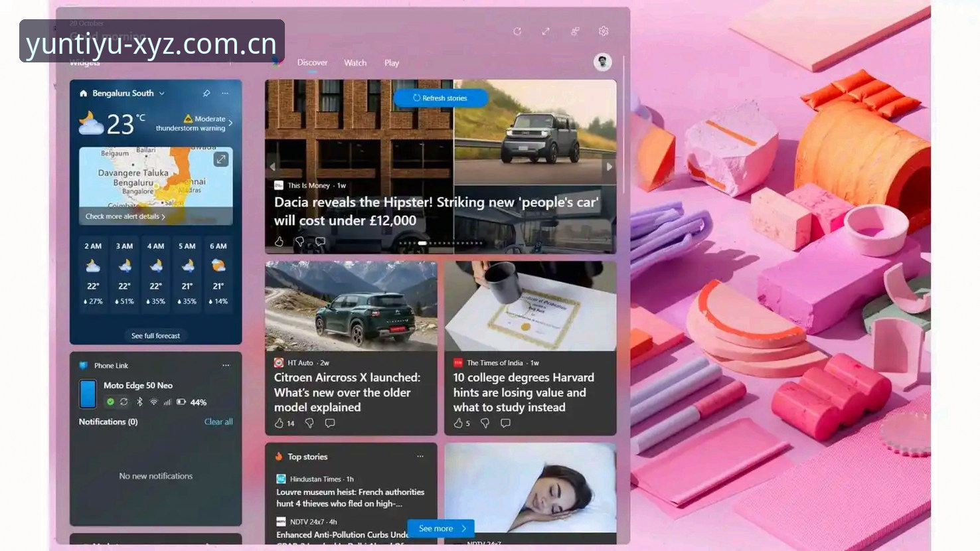Screen dimensions: 980x551
Task: Select the 3 AM hourly forecast
Action: tap(124, 275)
